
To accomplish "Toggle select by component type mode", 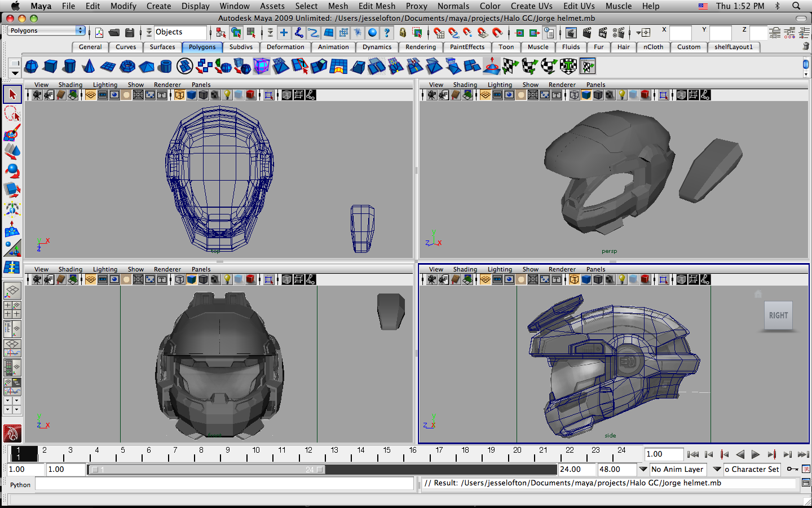I will (251, 33).
